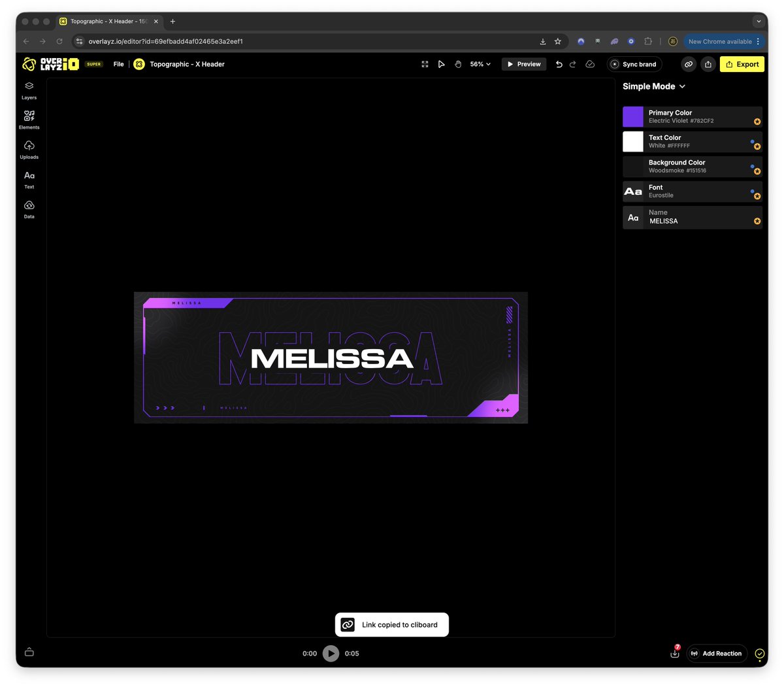
Task: Click the star badge on Text Color
Action: [x=757, y=146]
